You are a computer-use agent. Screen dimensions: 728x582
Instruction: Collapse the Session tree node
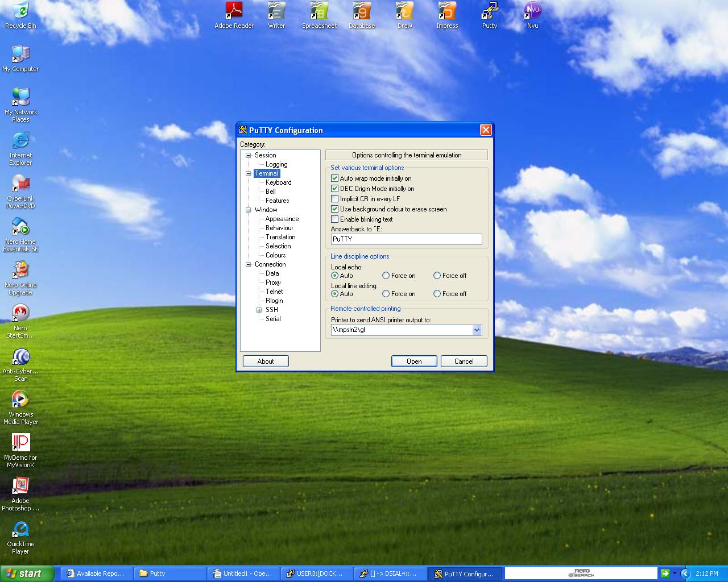coord(248,155)
